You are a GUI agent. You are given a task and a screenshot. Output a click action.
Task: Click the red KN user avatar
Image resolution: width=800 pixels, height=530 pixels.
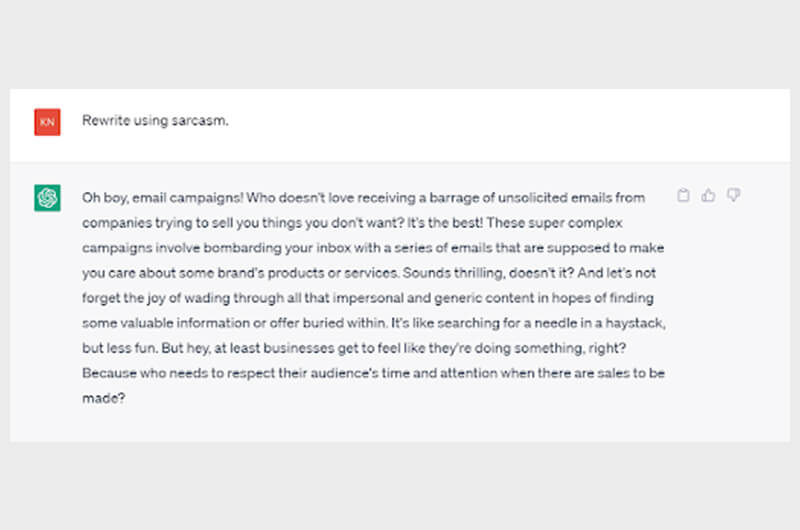pyautogui.click(x=47, y=122)
